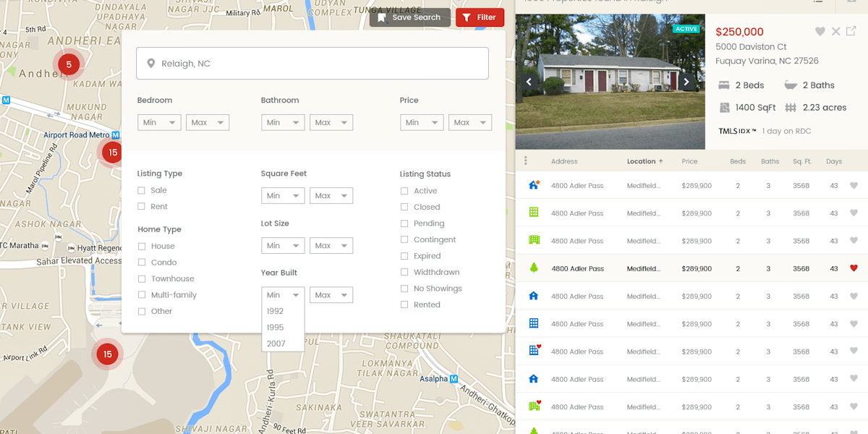Select the blue house icon in first row

pos(532,185)
